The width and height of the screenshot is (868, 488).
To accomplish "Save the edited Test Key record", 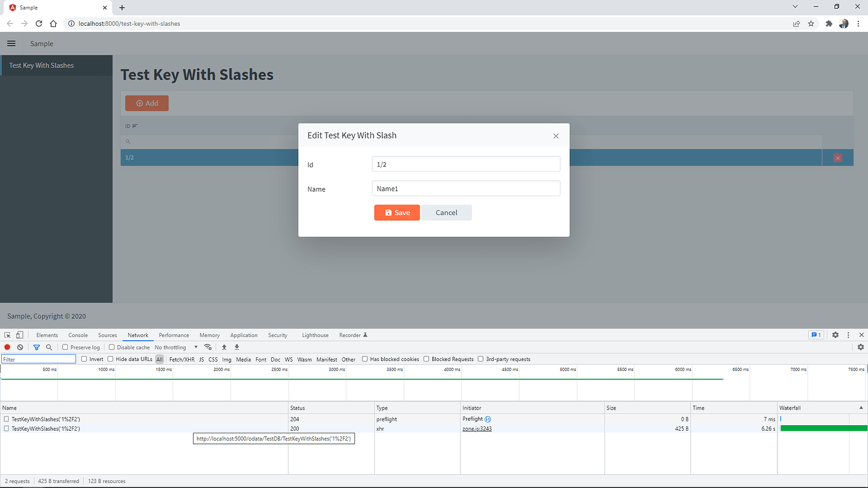I will (397, 213).
